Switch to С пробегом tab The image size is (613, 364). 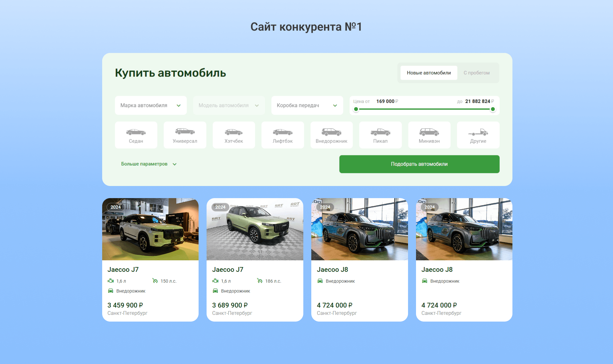coord(476,73)
